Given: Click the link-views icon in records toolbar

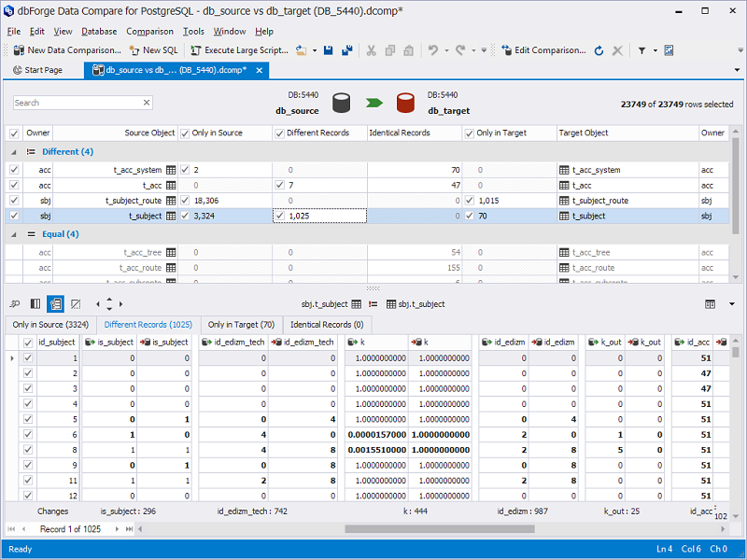Looking at the screenshot, I should coord(15,304).
